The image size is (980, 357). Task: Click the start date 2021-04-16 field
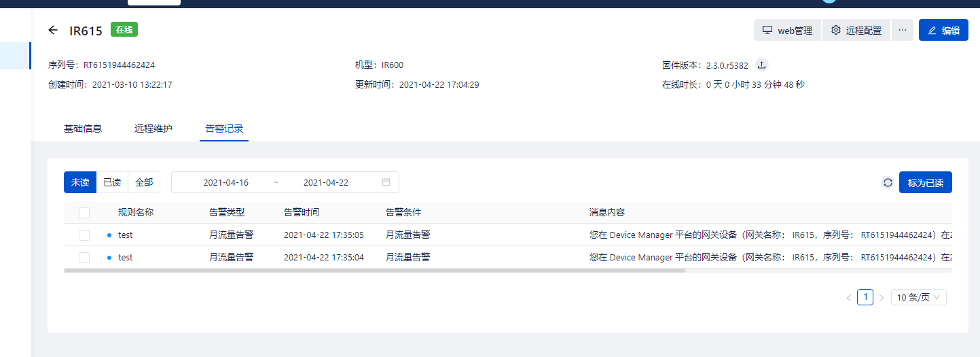click(x=225, y=182)
